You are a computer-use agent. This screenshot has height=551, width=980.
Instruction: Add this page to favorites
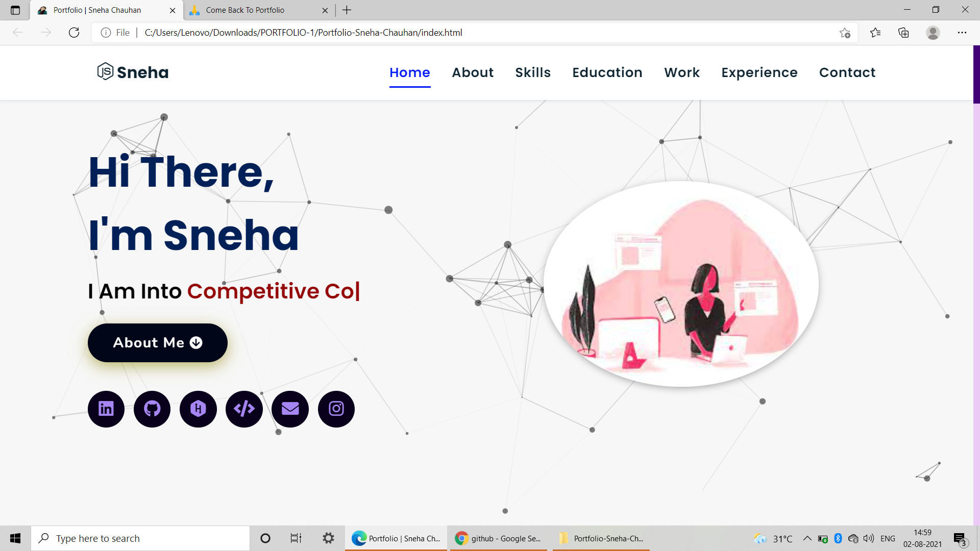pyautogui.click(x=845, y=33)
